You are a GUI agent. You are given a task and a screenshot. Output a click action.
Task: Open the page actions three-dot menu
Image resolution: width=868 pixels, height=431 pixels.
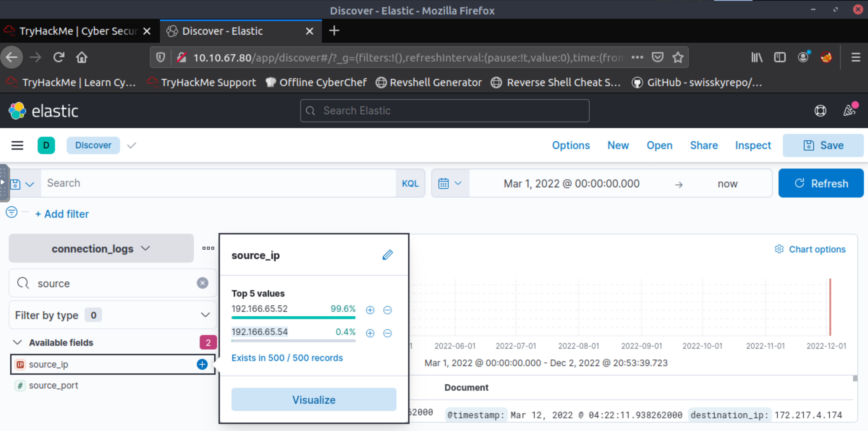(637, 57)
